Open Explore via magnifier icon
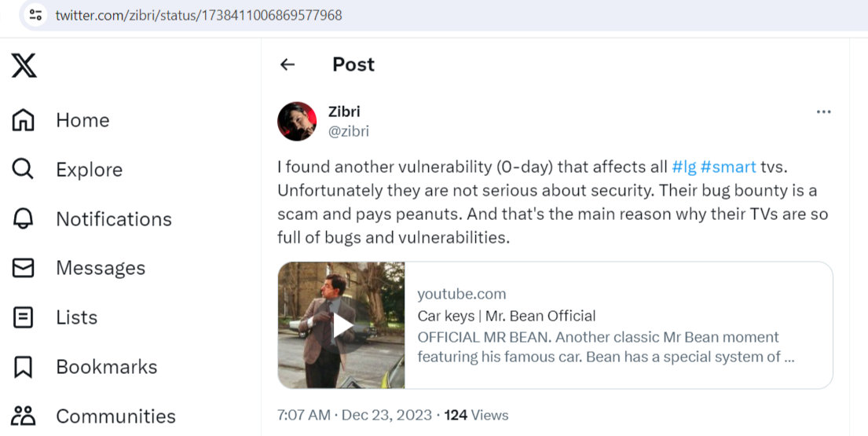Viewport: 868px width, 436px height. click(24, 170)
